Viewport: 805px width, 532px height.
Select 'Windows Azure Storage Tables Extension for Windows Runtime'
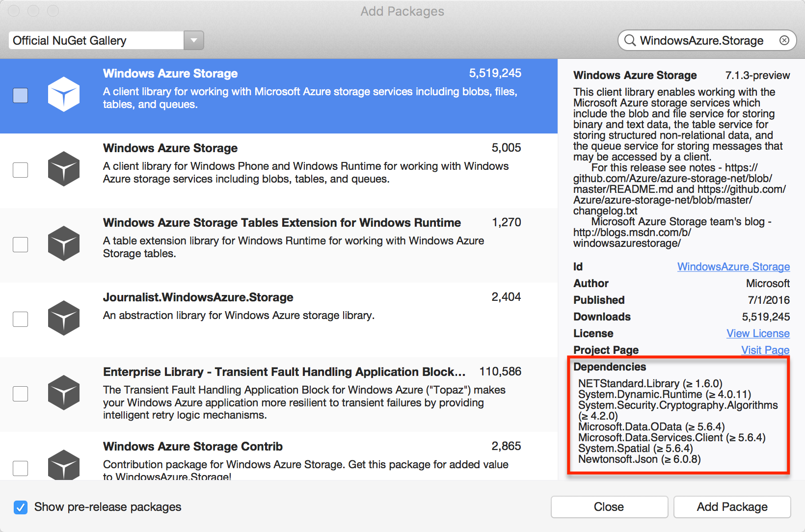pos(282,223)
